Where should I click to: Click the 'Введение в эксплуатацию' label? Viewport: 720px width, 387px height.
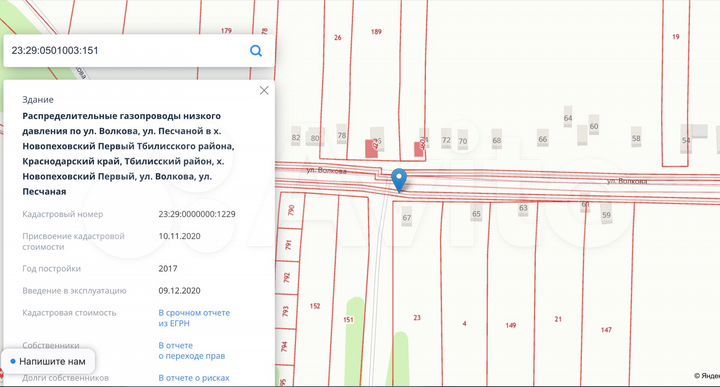click(74, 291)
